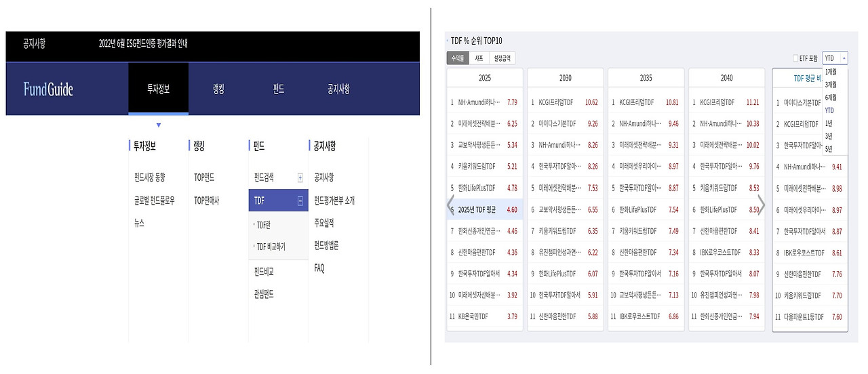The image size is (868, 374).
Task: Click the 공지사항 label in the black bar
Action: [x=33, y=44]
